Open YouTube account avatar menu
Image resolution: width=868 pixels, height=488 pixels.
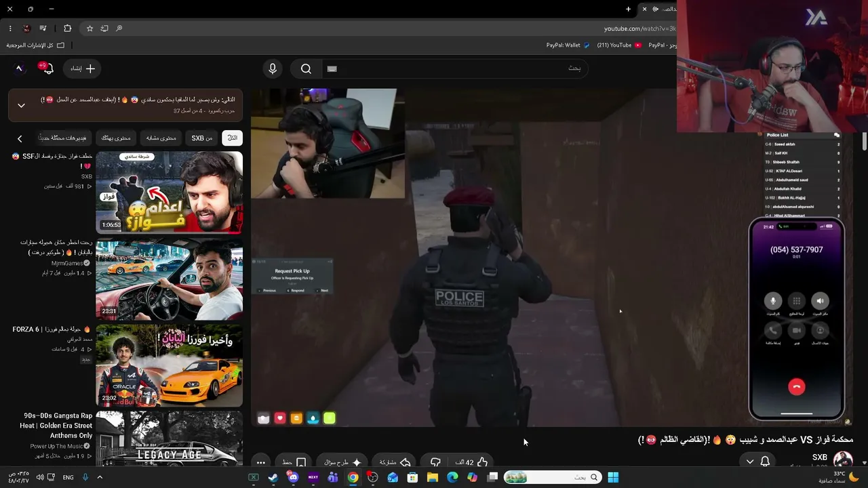click(19, 68)
